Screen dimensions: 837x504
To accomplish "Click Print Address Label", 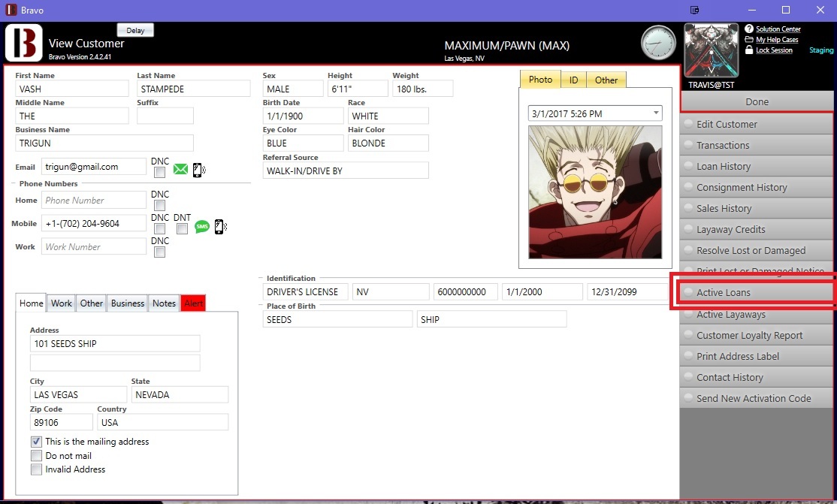I will point(757,356).
